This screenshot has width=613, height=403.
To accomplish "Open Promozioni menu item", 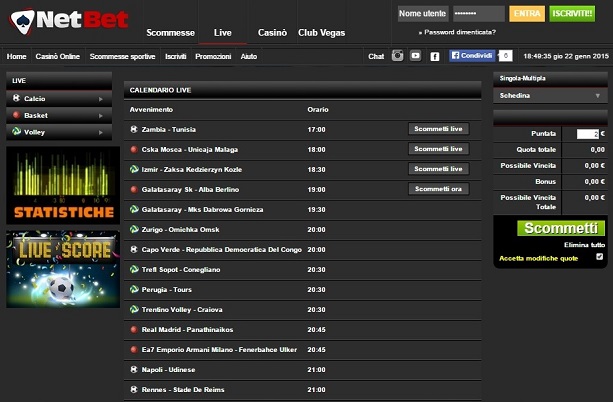I will pos(213,57).
